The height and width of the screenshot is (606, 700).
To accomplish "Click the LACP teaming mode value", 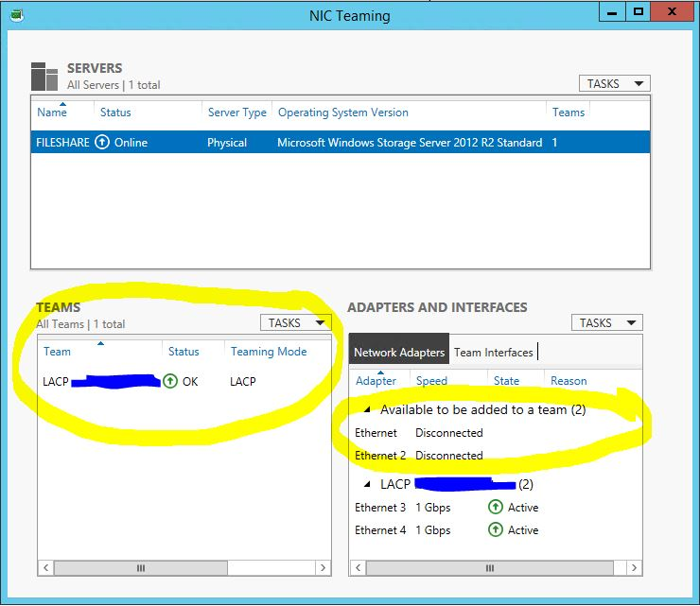I will (x=243, y=382).
